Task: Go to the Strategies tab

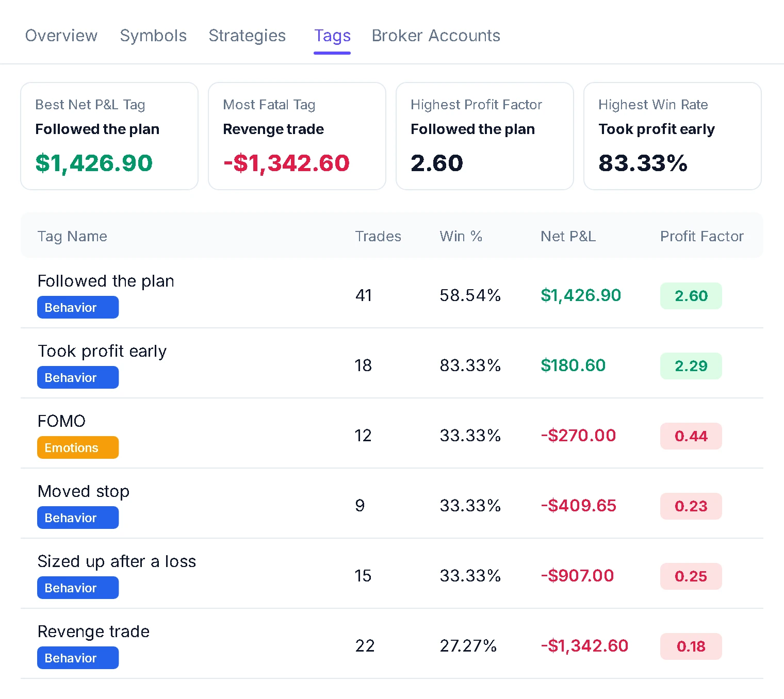Action: (247, 36)
